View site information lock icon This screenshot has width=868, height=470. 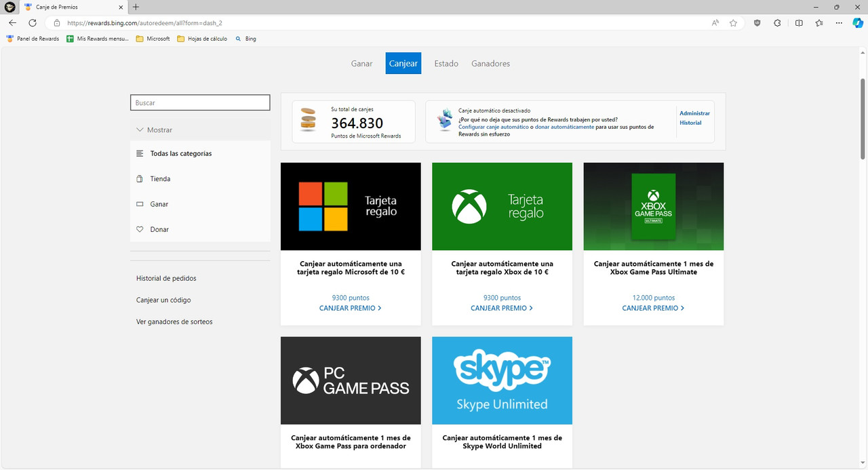(x=57, y=22)
